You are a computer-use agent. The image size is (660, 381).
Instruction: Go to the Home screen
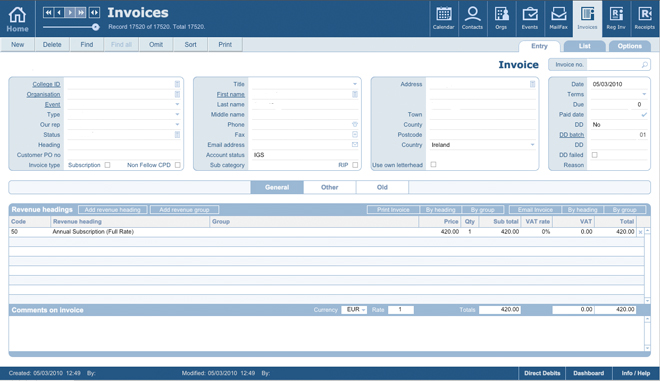[17, 19]
